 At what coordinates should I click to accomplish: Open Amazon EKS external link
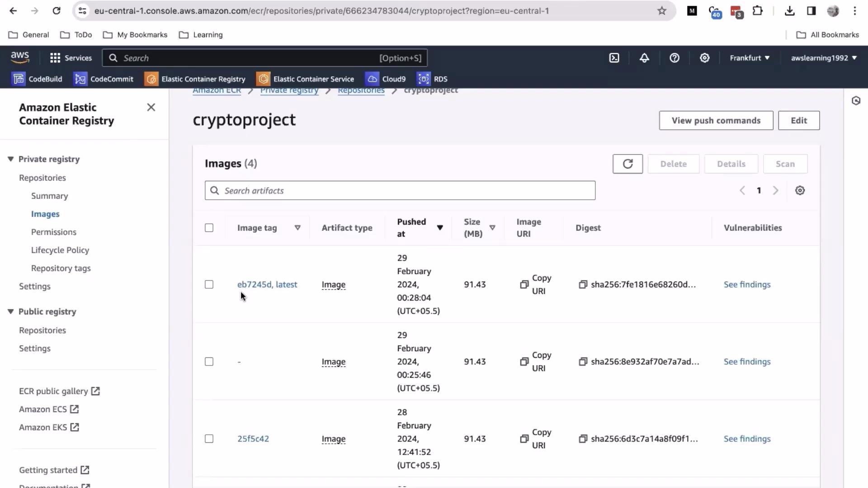click(49, 427)
